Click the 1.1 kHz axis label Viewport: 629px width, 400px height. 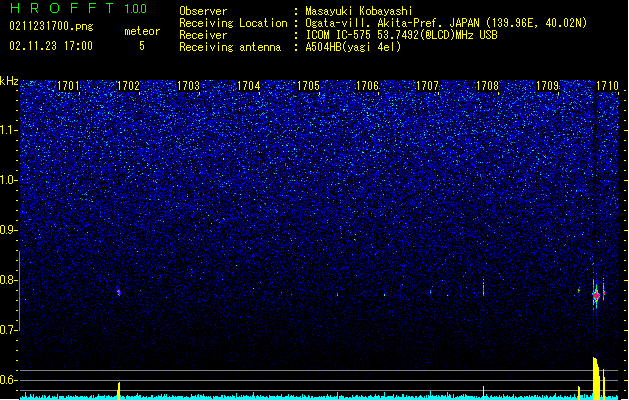[8, 130]
